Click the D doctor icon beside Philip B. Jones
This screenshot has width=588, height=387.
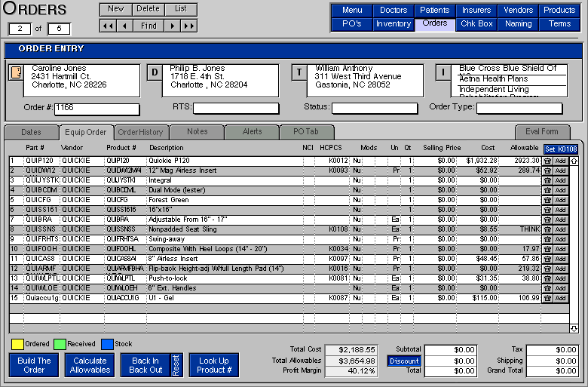tap(155, 72)
